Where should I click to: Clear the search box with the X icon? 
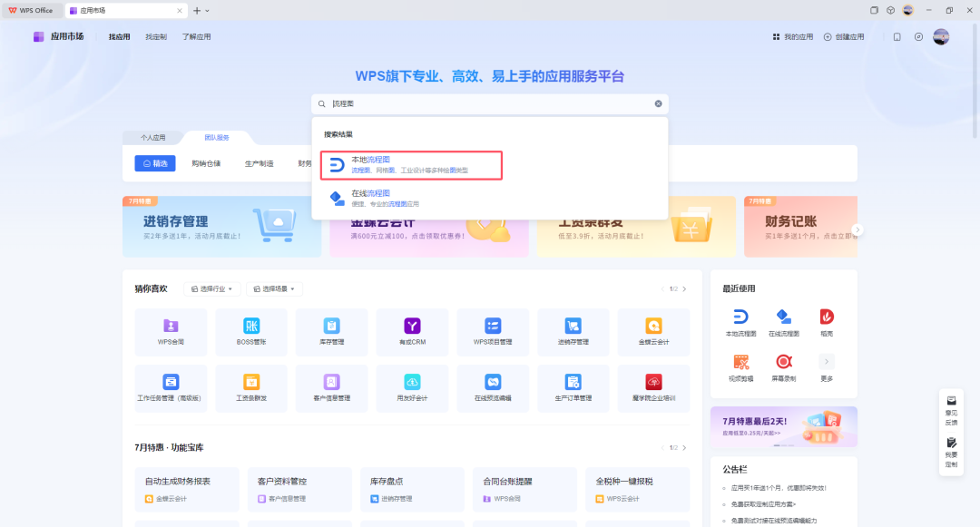[658, 103]
